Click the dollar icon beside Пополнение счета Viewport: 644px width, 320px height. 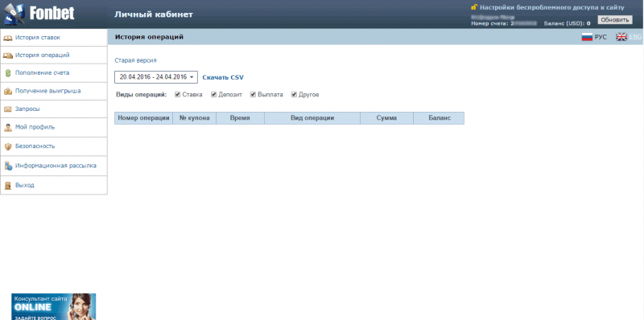(8, 73)
